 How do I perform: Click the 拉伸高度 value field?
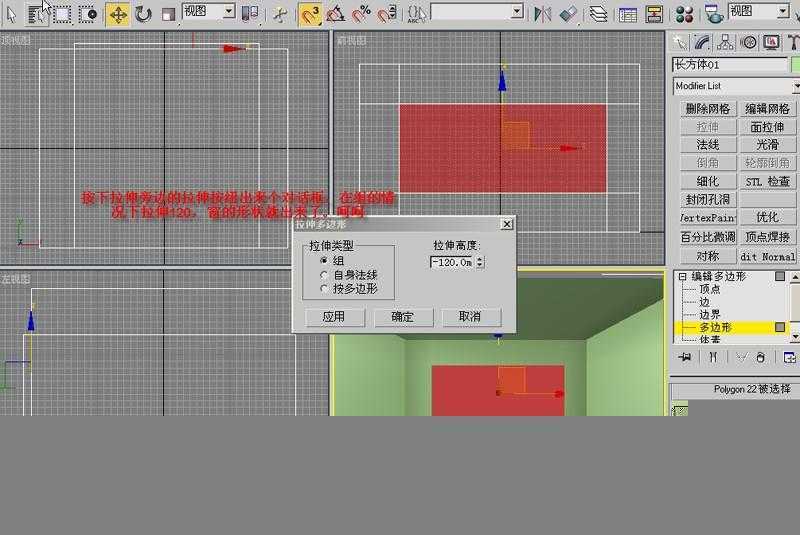(x=453, y=262)
